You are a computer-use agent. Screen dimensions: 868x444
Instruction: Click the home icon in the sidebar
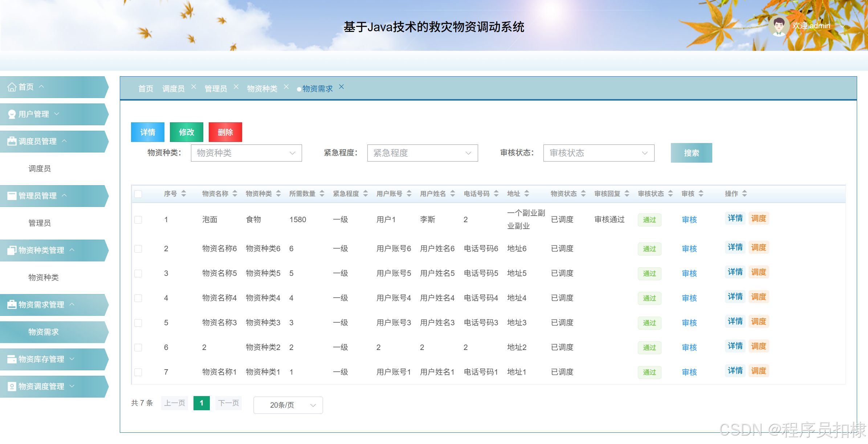[12, 87]
